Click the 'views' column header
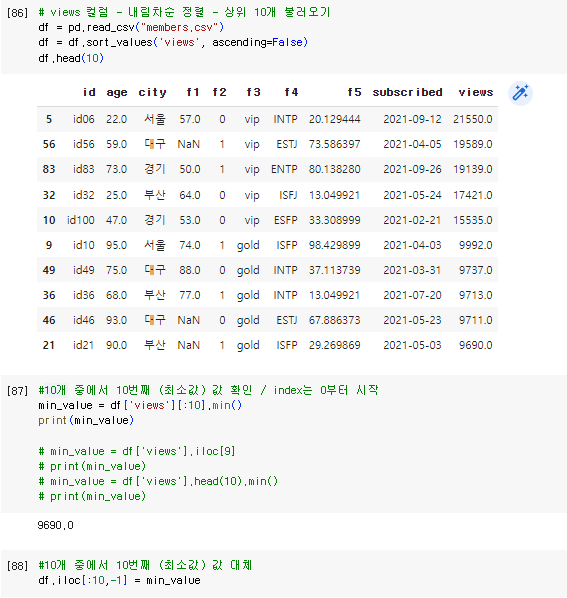567x598 pixels. pos(475,92)
